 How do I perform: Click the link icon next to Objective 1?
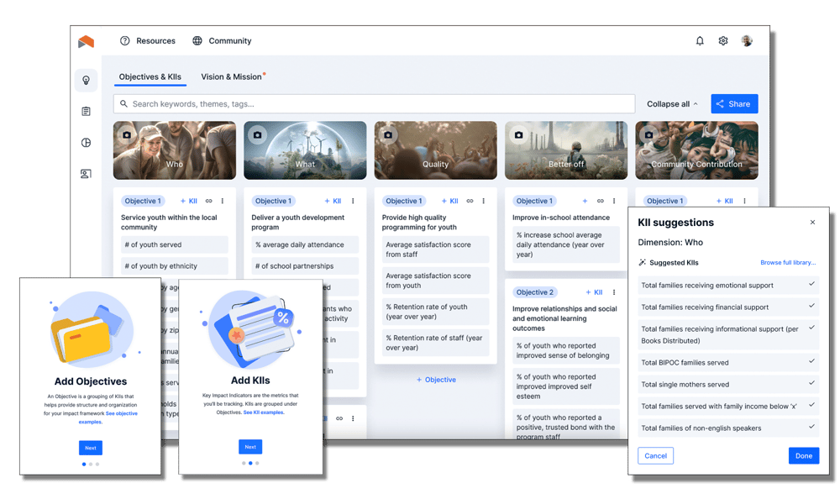point(207,201)
